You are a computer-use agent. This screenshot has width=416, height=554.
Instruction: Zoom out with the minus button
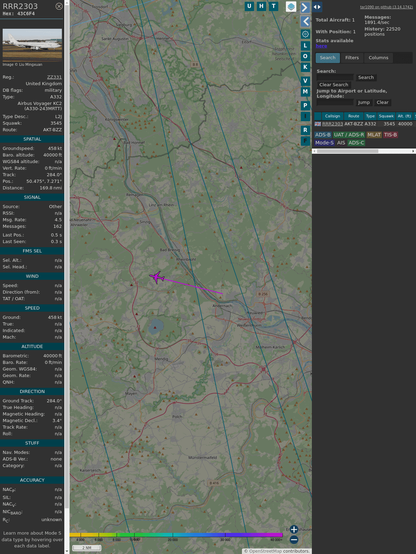click(294, 540)
